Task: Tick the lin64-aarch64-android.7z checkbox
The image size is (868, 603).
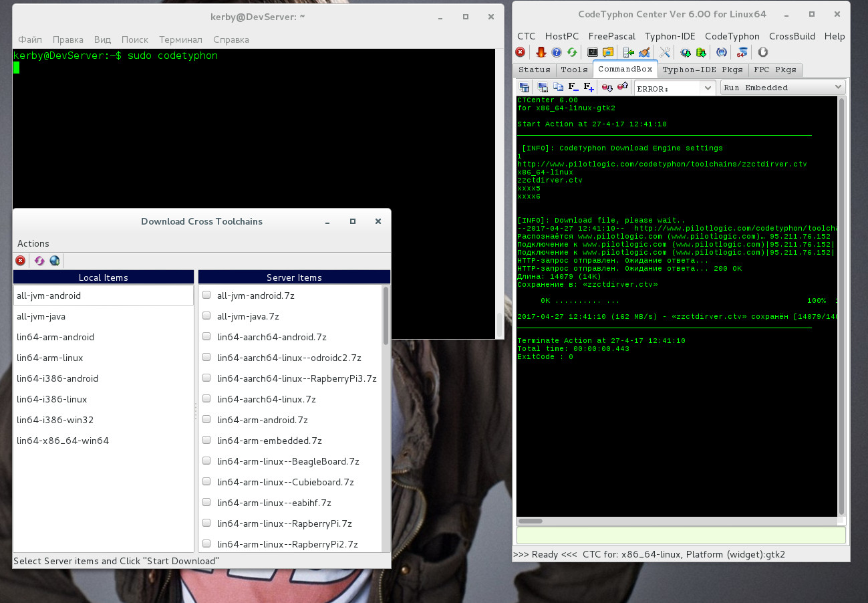Action: coord(206,336)
